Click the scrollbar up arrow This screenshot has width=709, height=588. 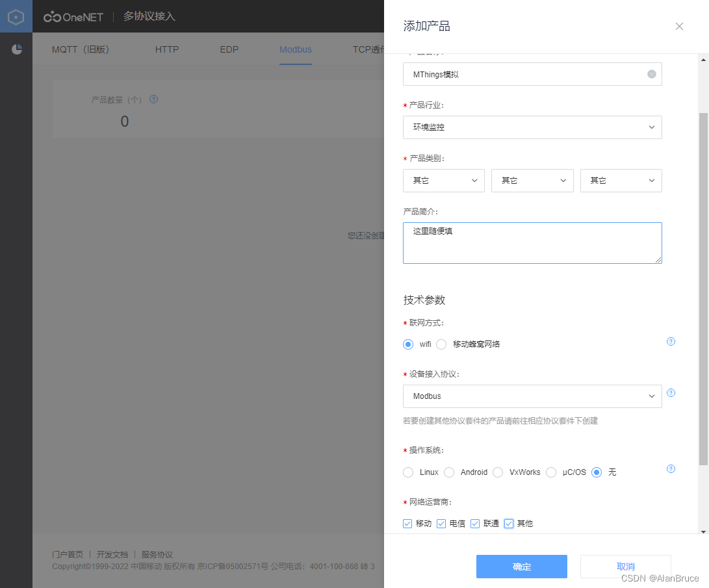coord(703,60)
